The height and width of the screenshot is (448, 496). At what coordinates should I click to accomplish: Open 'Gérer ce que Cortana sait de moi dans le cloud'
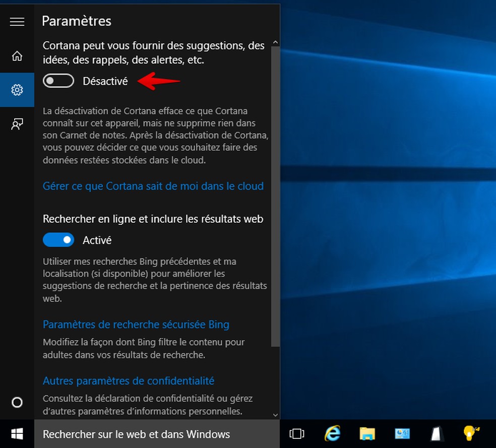click(x=153, y=186)
